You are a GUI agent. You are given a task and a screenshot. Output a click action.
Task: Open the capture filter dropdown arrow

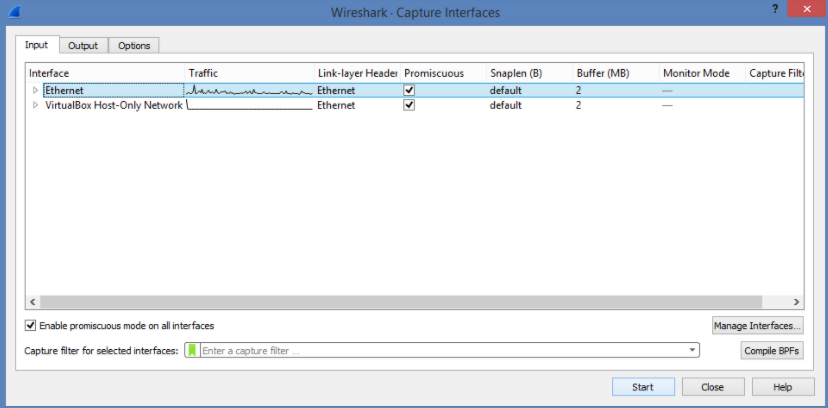[x=692, y=350]
